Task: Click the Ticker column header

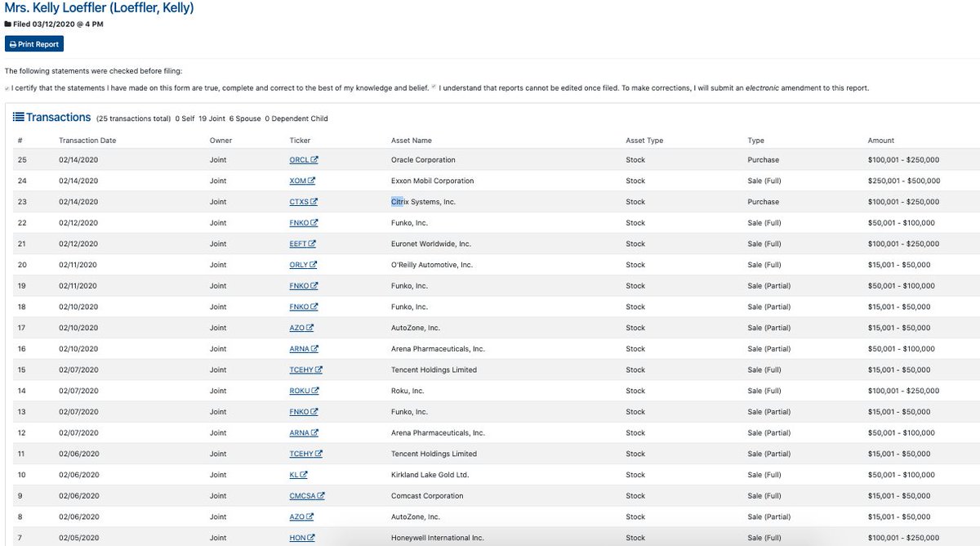Action: [x=300, y=141]
